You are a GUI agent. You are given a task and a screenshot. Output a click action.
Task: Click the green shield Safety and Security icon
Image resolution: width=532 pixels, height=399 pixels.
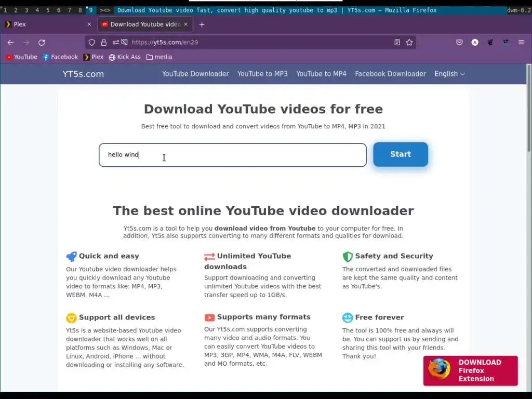pyautogui.click(x=348, y=257)
